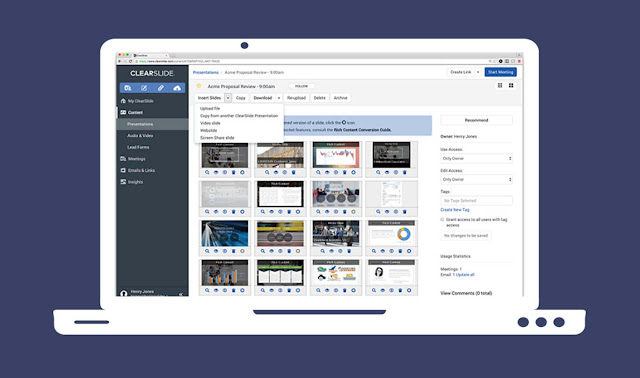Open Audio & Video in the sidebar
640x378 pixels.
point(140,136)
